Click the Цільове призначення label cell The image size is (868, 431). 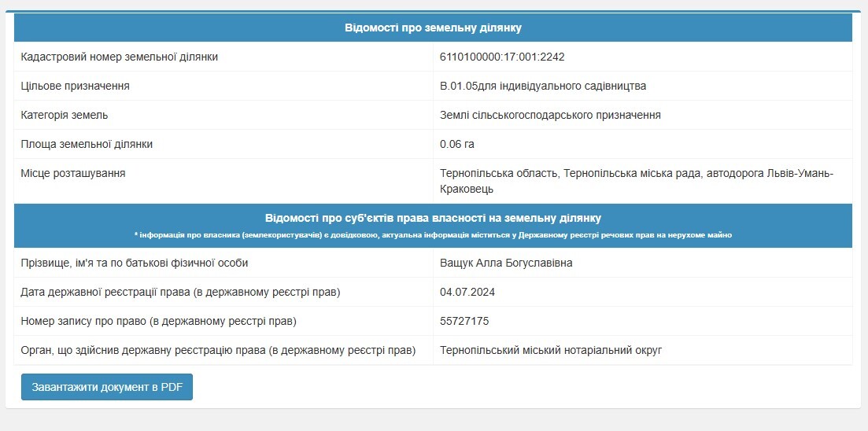point(223,86)
